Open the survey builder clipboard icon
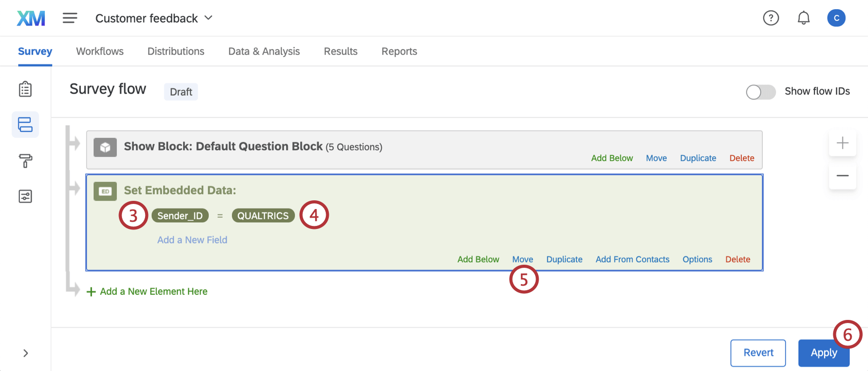Image resolution: width=868 pixels, height=371 pixels. pyautogui.click(x=25, y=89)
